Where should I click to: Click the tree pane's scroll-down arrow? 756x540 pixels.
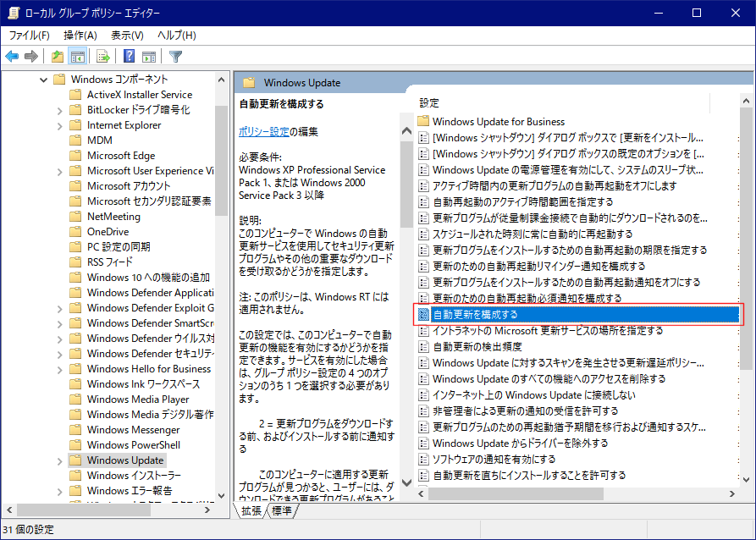click(x=221, y=496)
